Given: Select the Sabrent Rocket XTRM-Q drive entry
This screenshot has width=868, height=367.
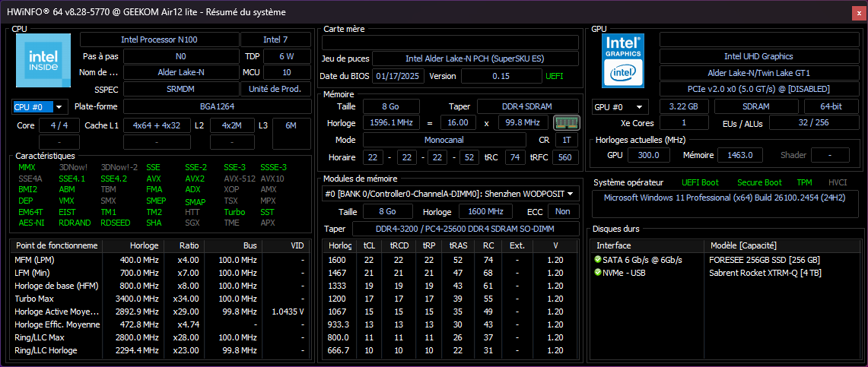Looking at the screenshot, I should [725, 273].
